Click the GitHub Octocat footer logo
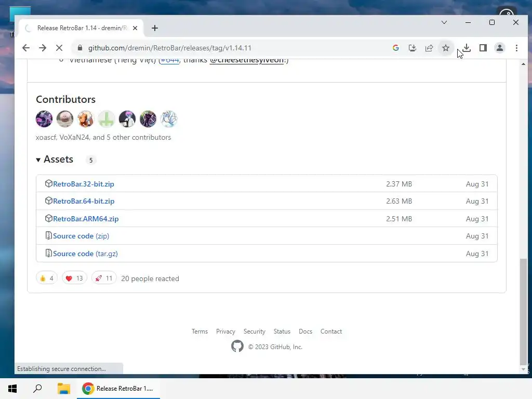 (237, 347)
